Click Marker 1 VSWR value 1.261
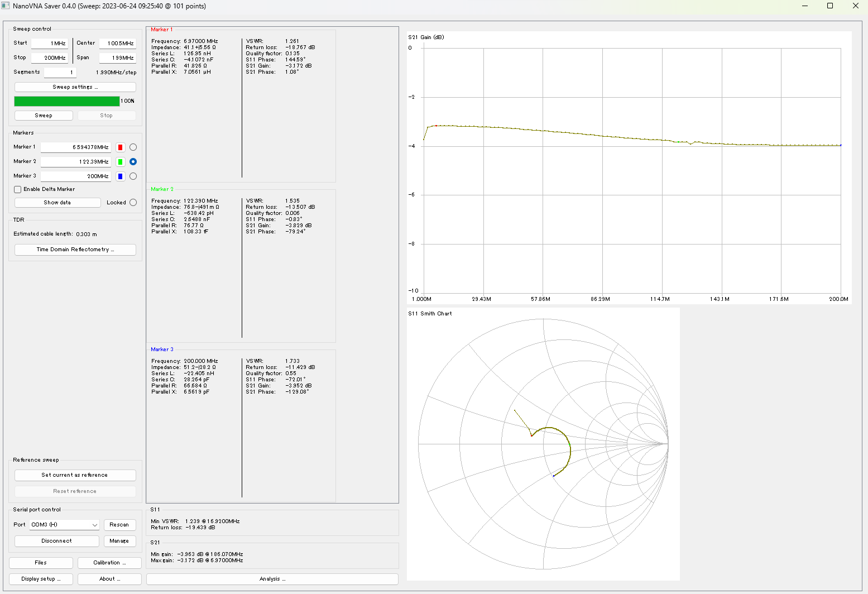 click(x=292, y=41)
